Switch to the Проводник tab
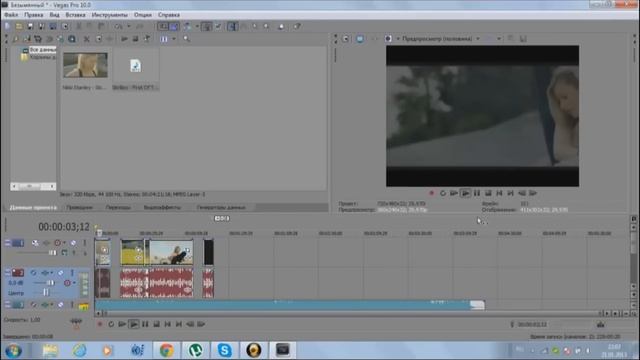 [80, 207]
